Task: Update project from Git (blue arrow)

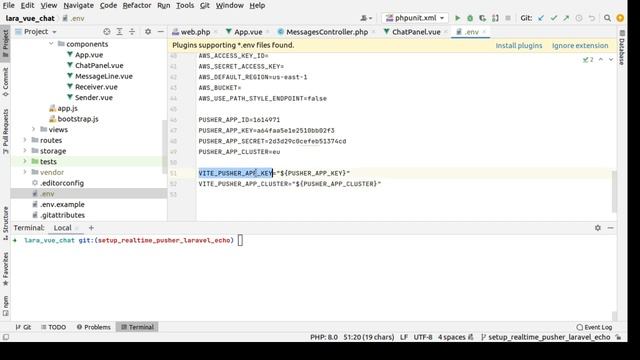Action: point(541,18)
